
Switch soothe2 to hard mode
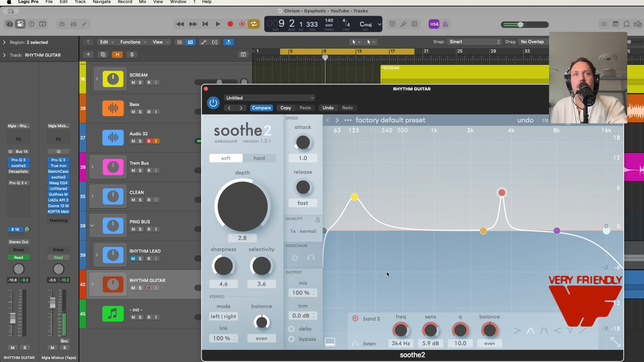pyautogui.click(x=259, y=158)
